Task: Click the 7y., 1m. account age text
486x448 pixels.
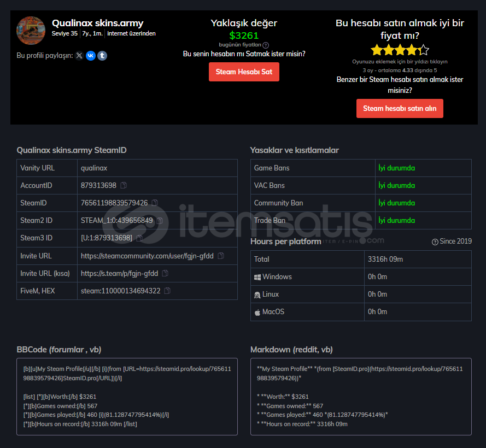Action: [92, 33]
